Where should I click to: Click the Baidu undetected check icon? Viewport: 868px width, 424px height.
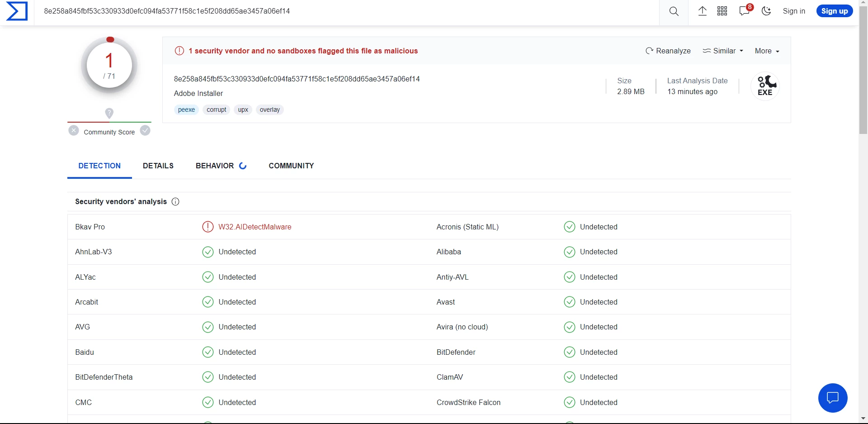tap(208, 352)
